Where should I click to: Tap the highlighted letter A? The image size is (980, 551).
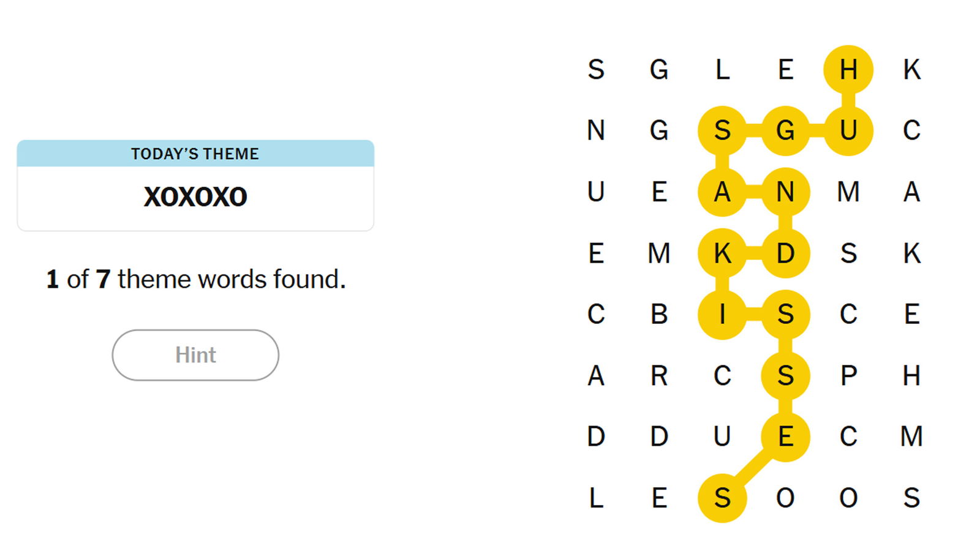coord(722,192)
